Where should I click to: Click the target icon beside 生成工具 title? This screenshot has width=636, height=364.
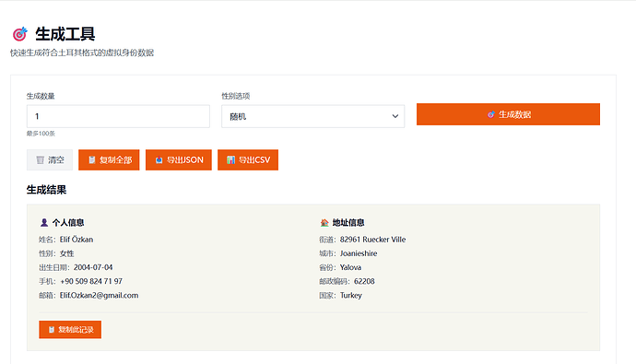(19, 34)
